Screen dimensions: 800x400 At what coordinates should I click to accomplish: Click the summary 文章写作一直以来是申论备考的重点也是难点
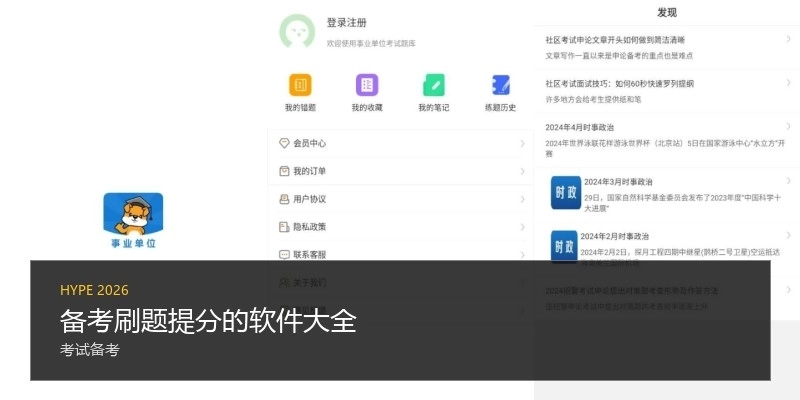pos(619,56)
